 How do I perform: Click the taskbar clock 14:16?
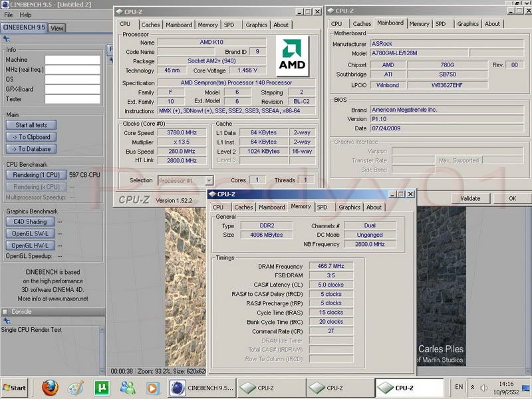(506, 384)
